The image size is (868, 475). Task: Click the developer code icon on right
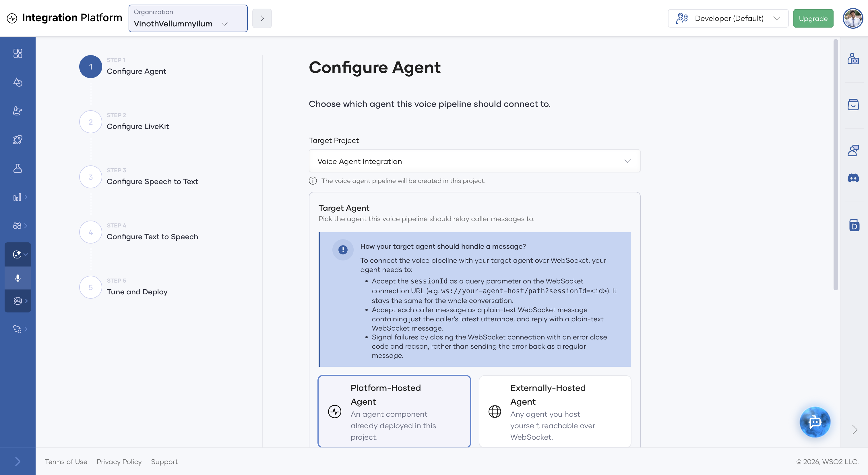point(853,59)
